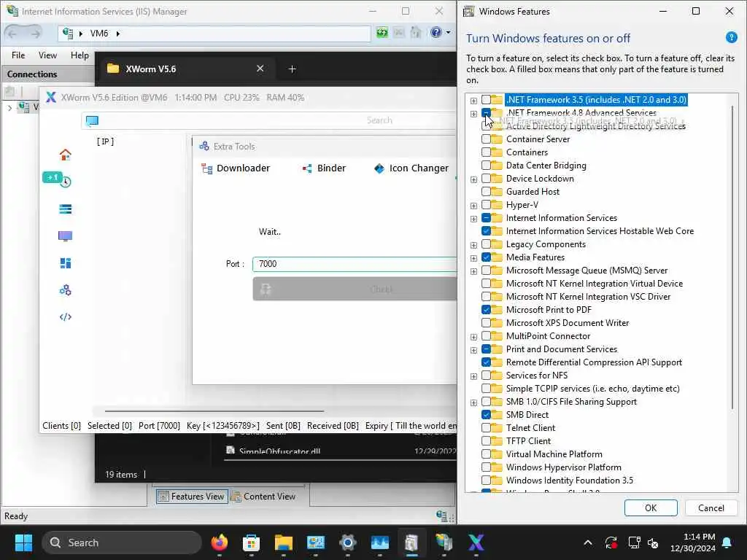
Task: Select SimpleObfuscator.dll file in explorer
Action: (x=279, y=451)
